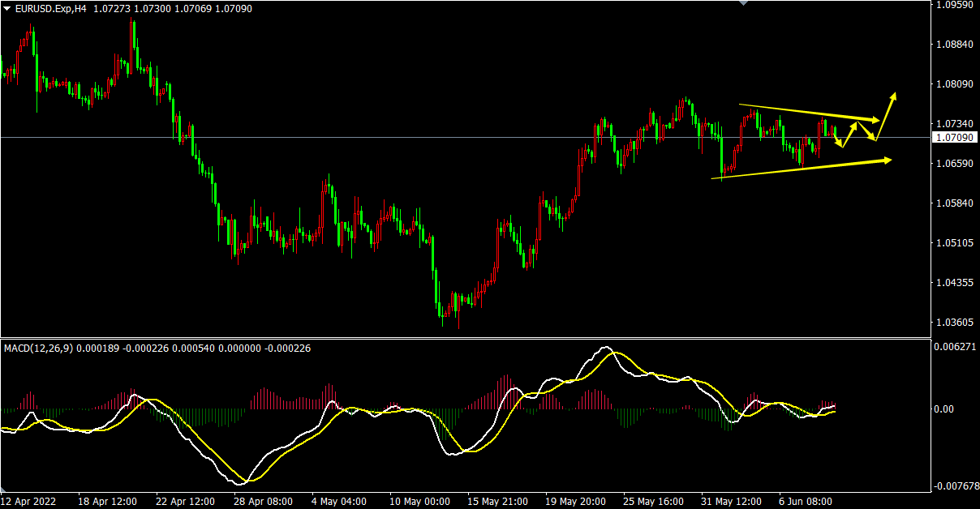The height and width of the screenshot is (509, 980).
Task: Click arrowhead at end of upper trendline
Action: tap(874, 120)
